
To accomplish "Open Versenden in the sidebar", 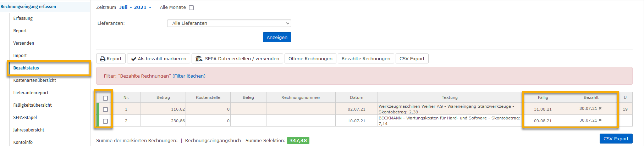I will 24,43.
